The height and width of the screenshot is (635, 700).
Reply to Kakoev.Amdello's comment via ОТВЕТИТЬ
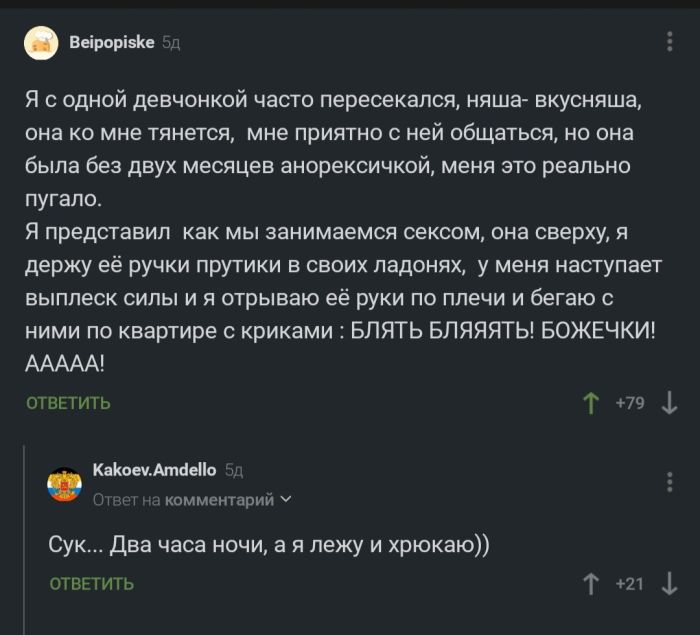point(91,584)
